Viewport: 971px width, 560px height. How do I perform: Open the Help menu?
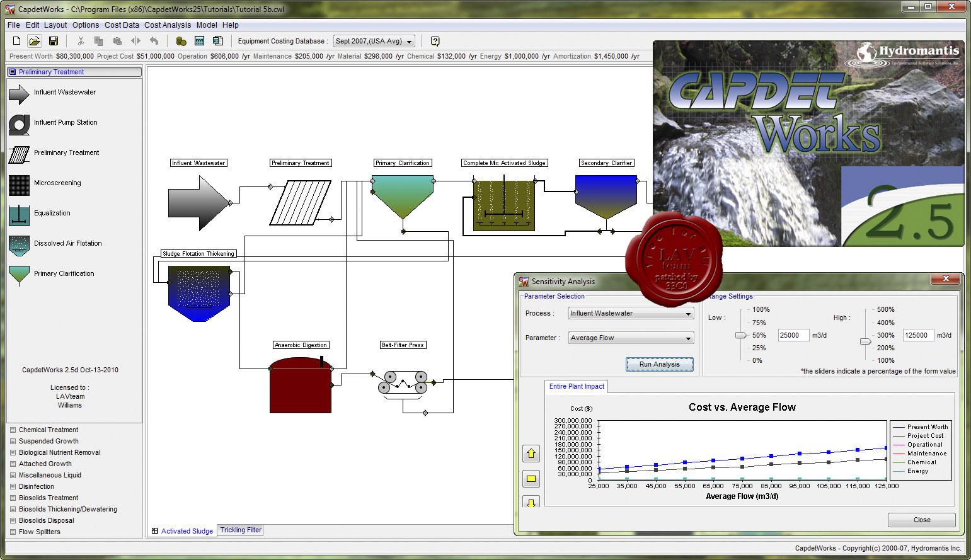pos(231,25)
